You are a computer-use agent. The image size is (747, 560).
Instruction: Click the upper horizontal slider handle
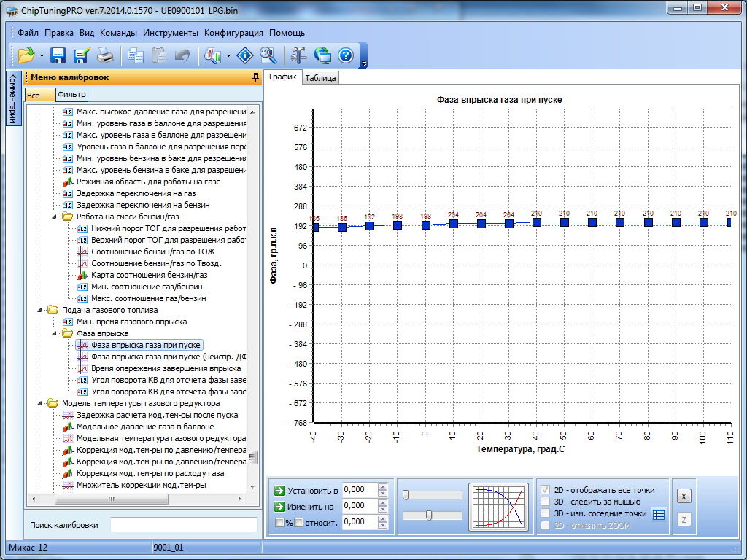406,495
